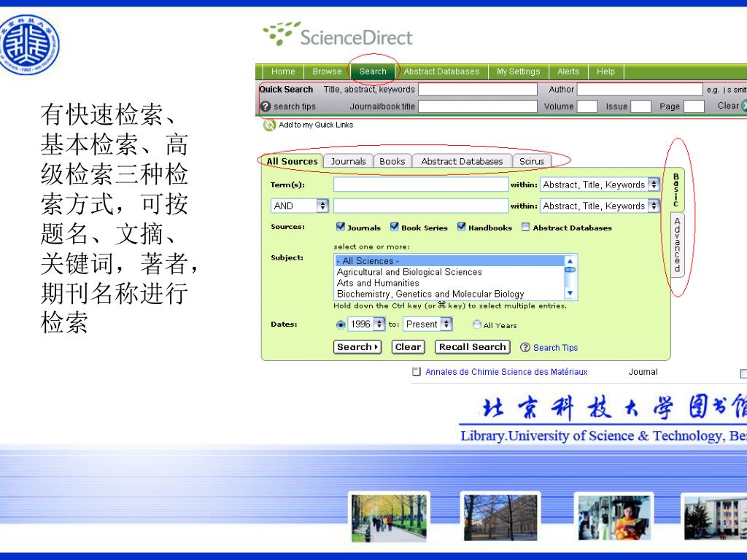Click the bare trees campus thumbnail
This screenshot has height=560, width=747.
coord(500,517)
